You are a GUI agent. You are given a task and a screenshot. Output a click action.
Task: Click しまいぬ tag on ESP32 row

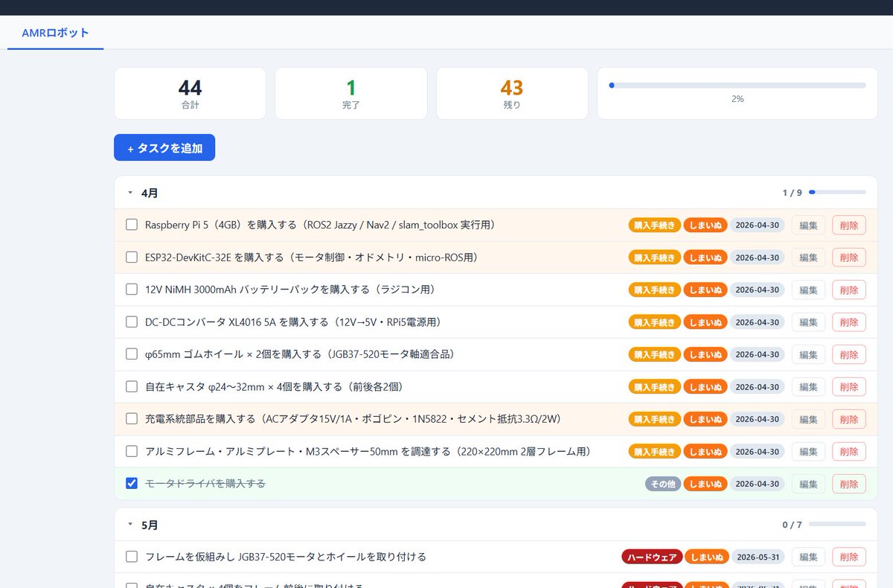click(705, 258)
